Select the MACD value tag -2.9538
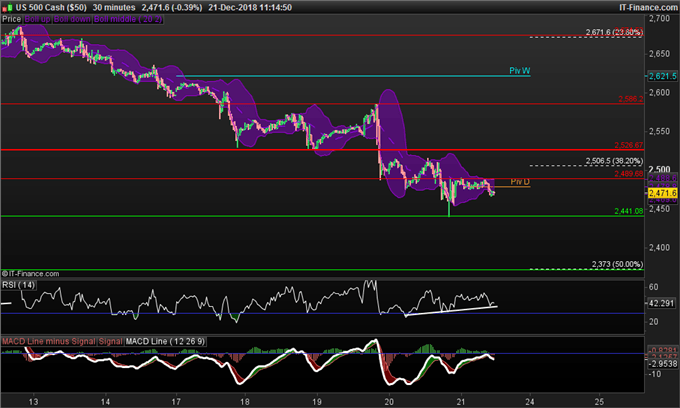This screenshot has height=408, width=680. tap(662, 364)
